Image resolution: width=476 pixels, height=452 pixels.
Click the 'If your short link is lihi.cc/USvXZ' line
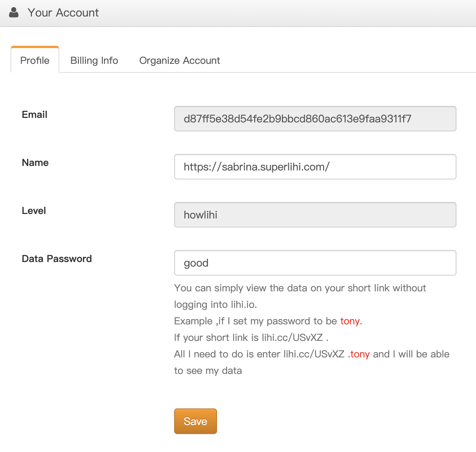251,337
